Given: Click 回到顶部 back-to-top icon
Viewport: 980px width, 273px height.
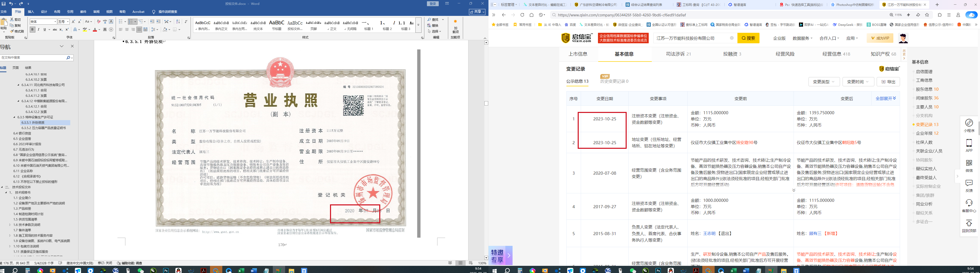Looking at the screenshot, I should tap(969, 226).
